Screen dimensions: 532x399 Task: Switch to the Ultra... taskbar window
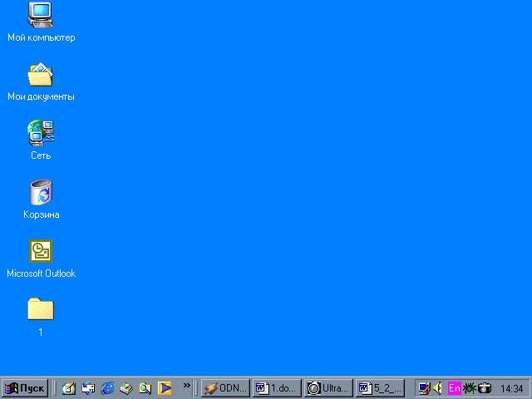(328, 388)
